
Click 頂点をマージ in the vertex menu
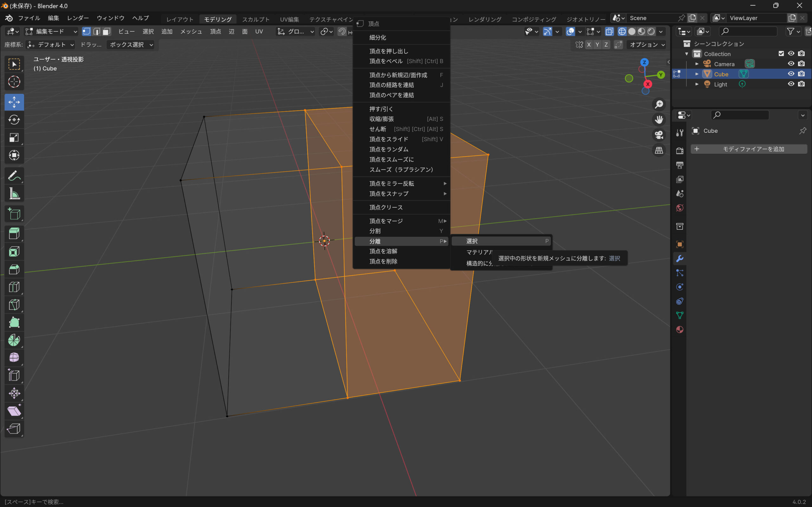pyautogui.click(x=386, y=221)
